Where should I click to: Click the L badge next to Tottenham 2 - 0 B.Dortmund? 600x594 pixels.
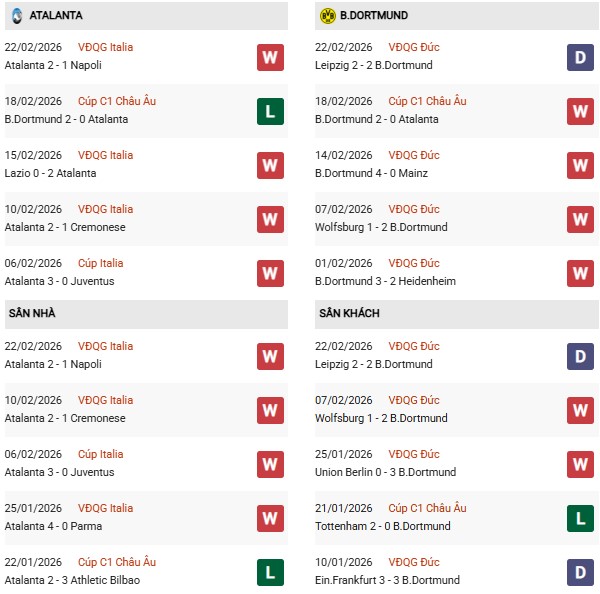[581, 518]
